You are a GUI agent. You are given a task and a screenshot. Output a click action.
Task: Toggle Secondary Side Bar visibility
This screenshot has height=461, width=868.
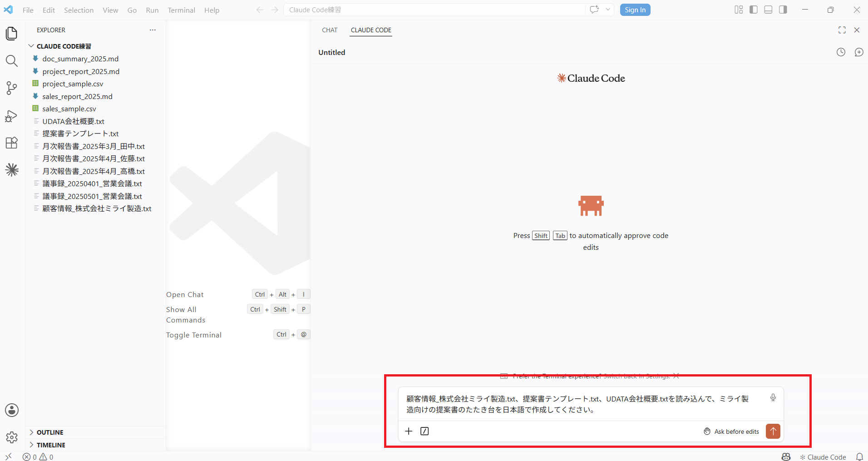click(x=783, y=10)
